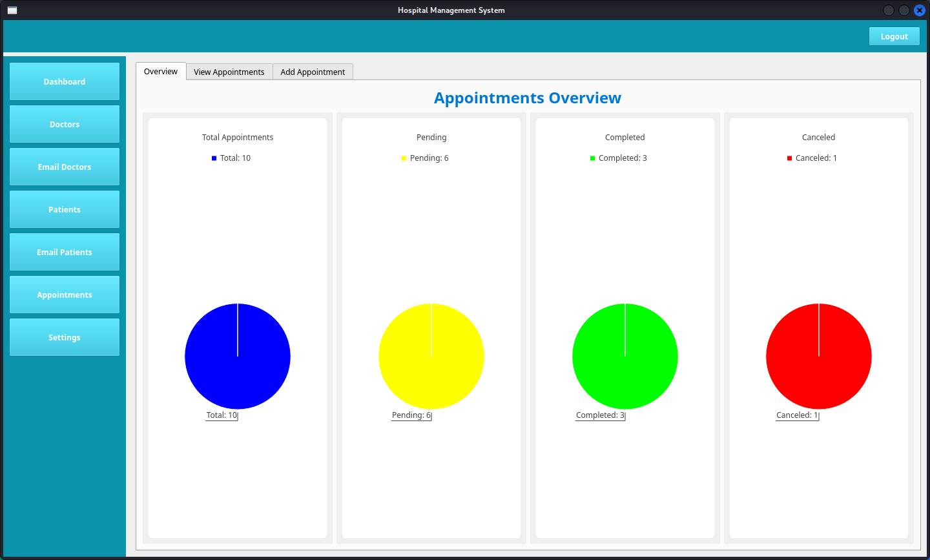Select the Overview tab
930x560 pixels.
(160, 71)
